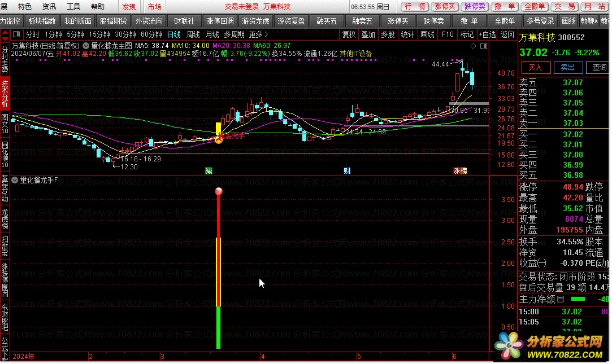
Task: Click the red double-arrow icon above 分时走势
Action: point(5,36)
